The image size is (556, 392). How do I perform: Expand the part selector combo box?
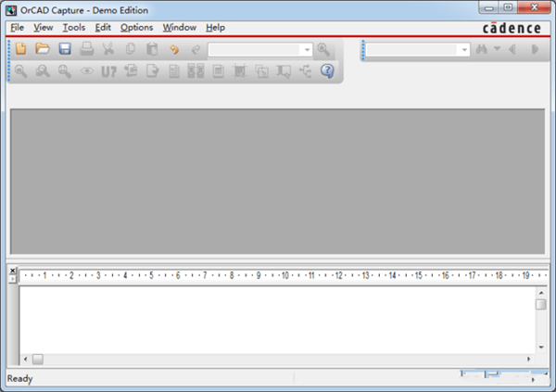(307, 50)
